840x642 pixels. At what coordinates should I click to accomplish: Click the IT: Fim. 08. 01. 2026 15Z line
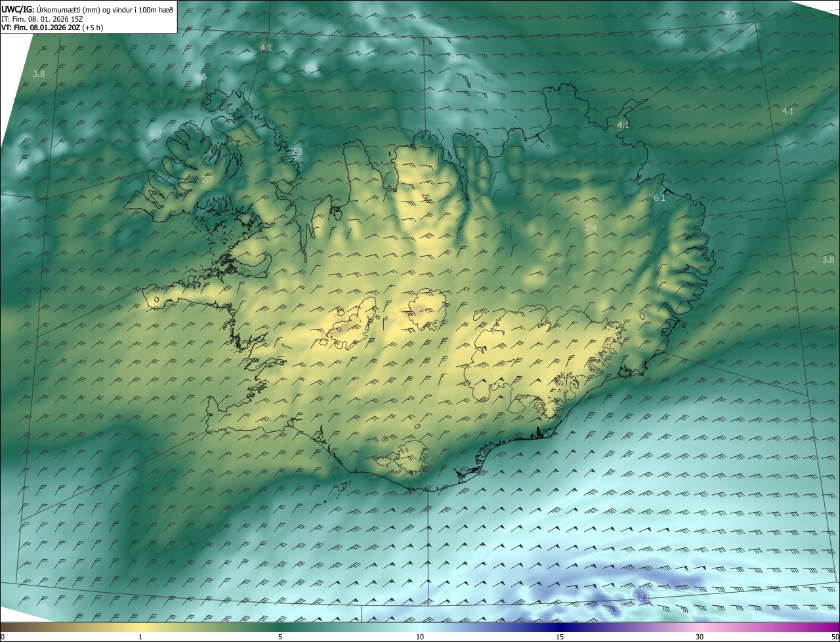tap(42, 18)
